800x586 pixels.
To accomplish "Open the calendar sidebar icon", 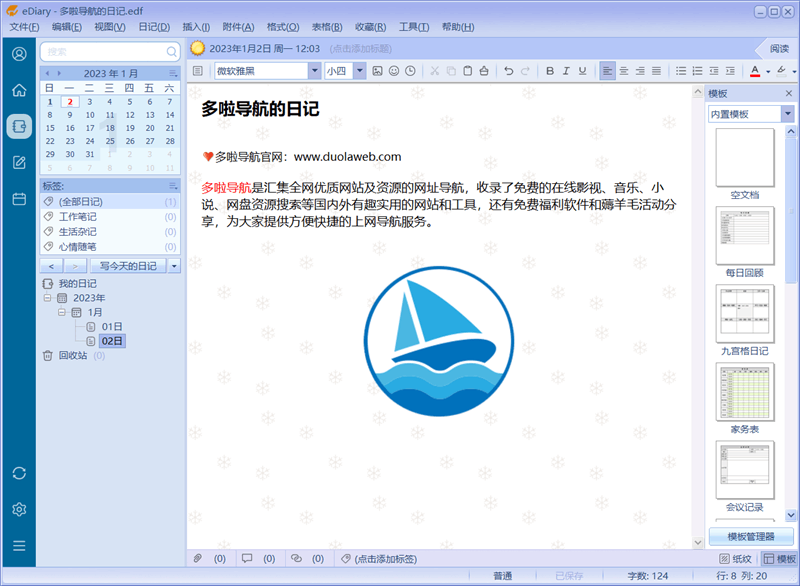I will tap(19, 199).
